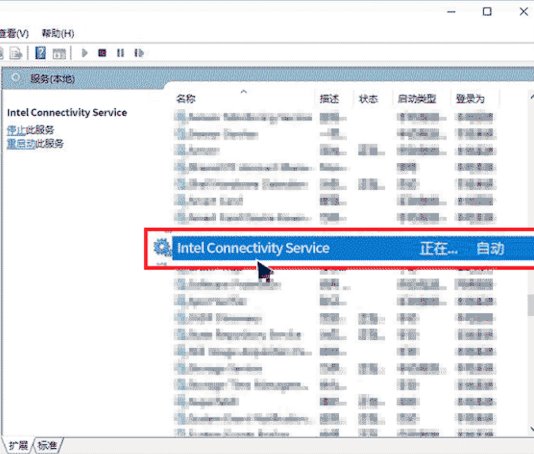534x454 pixels.
Task: Click the export list toolbar icon
Action: point(16,53)
